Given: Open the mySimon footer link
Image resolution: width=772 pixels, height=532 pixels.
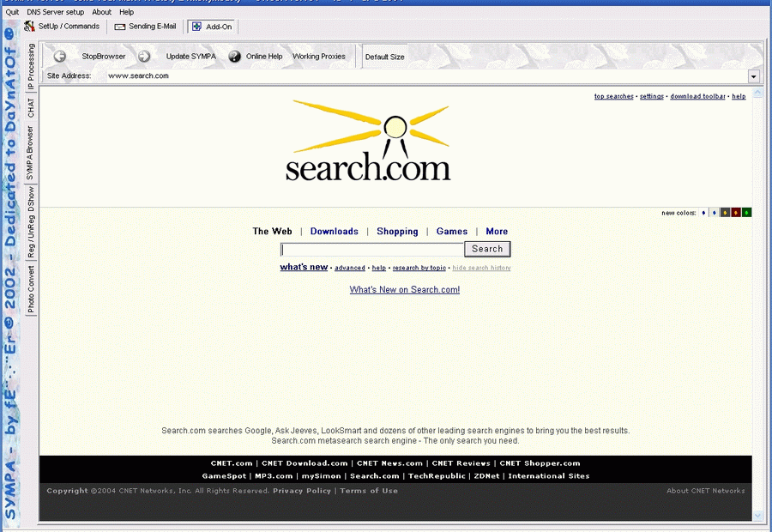Looking at the screenshot, I should (321, 476).
